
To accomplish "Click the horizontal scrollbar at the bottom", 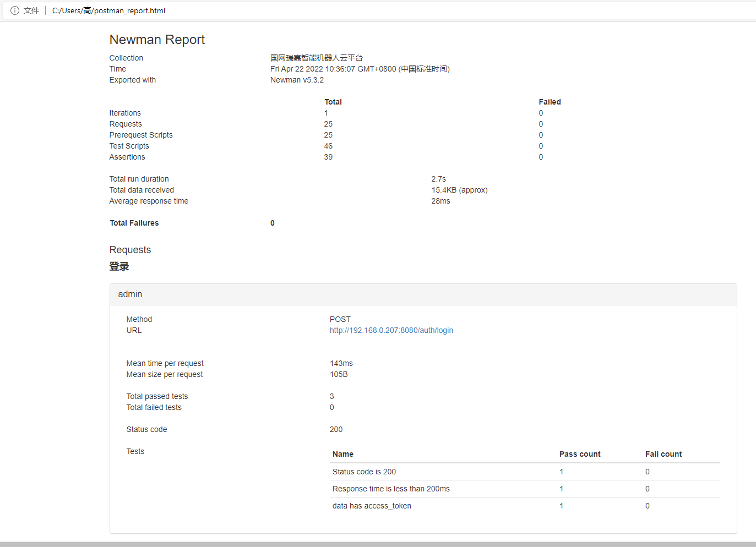I will tap(378, 544).
